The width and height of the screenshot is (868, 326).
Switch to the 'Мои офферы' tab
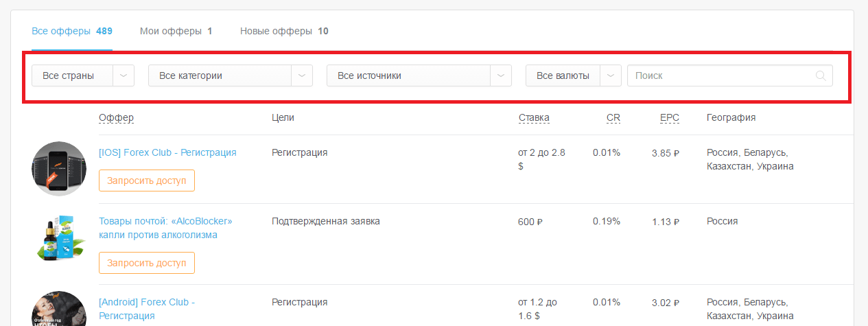(176, 31)
